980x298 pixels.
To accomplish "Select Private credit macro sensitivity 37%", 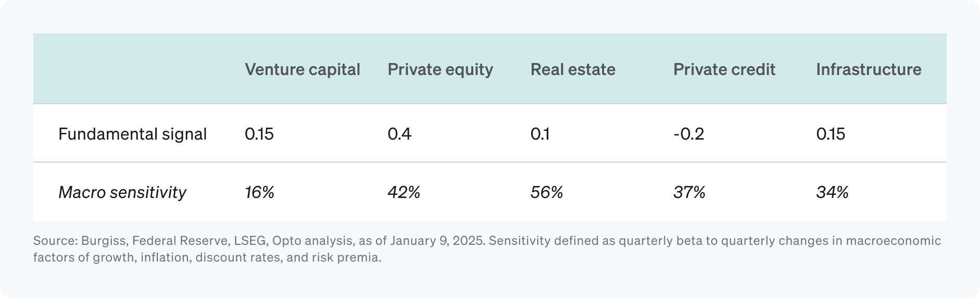I will click(689, 192).
